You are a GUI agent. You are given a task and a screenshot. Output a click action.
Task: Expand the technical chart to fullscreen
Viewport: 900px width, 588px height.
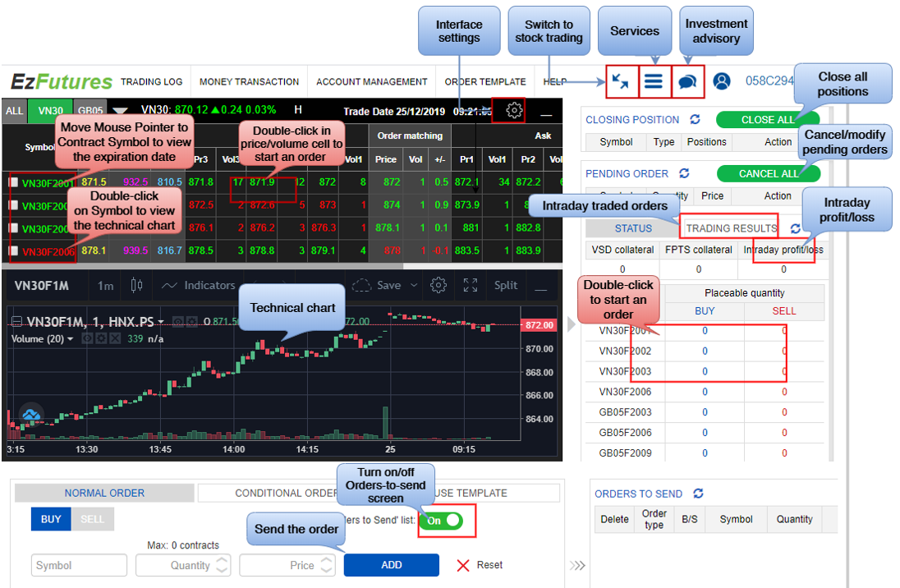[x=471, y=286]
